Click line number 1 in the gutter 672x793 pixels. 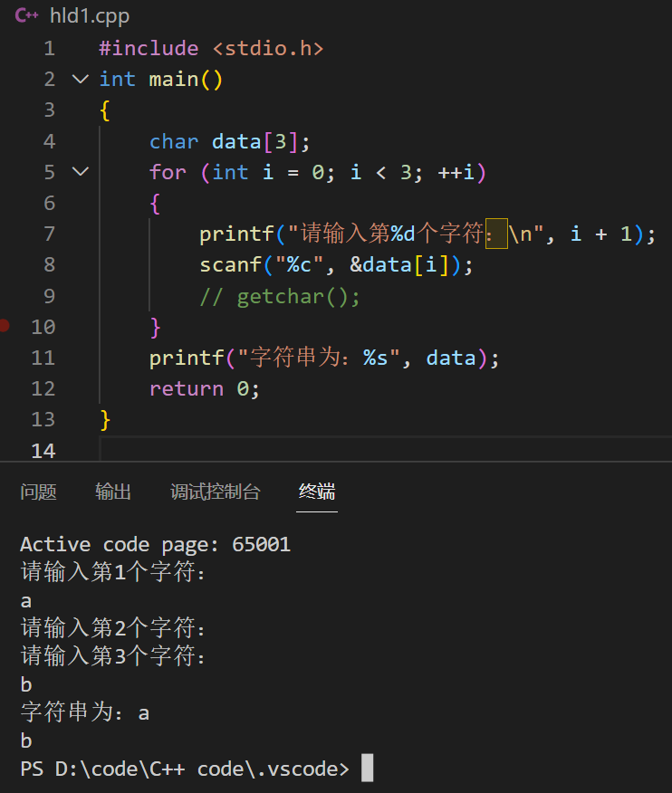click(49, 49)
